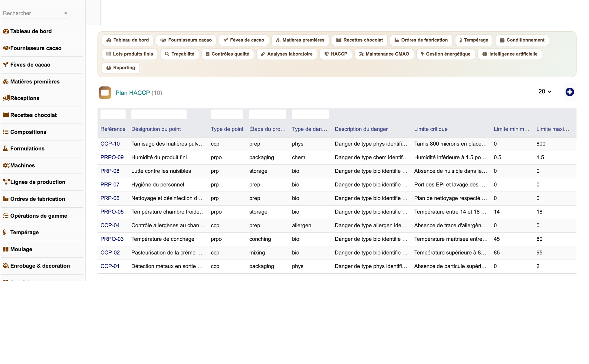Open record PRPO-09 link
Screen dimensions: 589x364
[112, 158]
